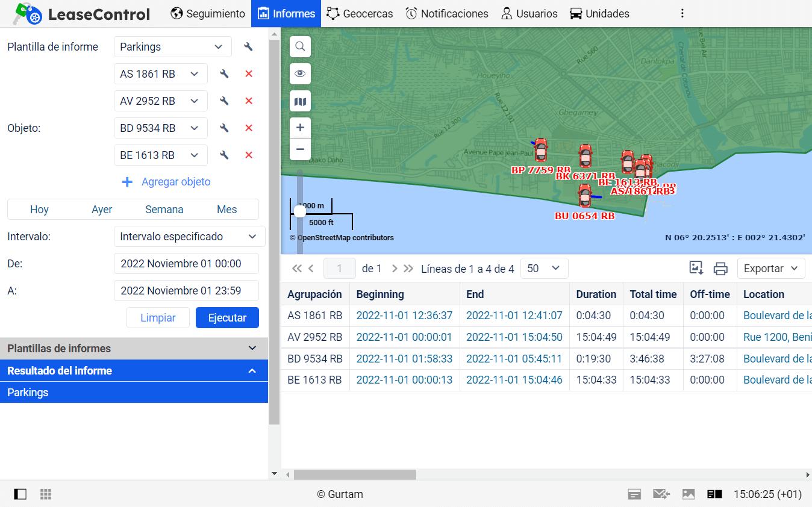Remove BD 9534 RB with red X
Image resolution: width=812 pixels, height=507 pixels.
(248, 128)
